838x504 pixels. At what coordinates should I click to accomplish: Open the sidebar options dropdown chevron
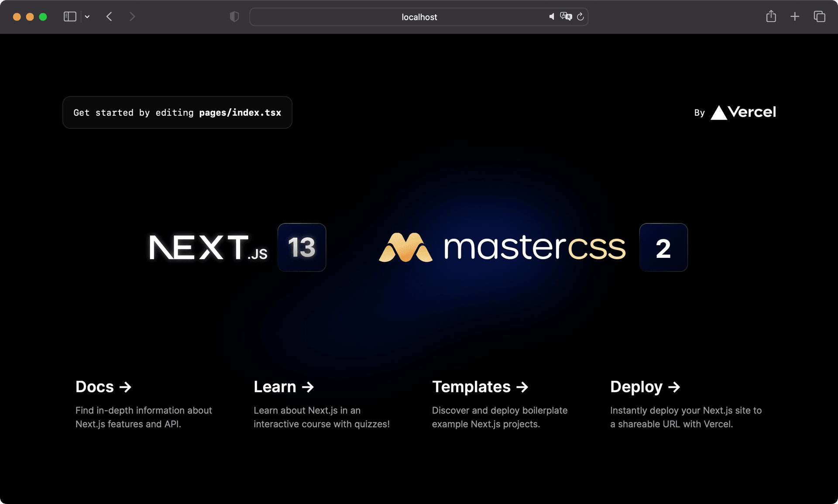click(x=87, y=17)
